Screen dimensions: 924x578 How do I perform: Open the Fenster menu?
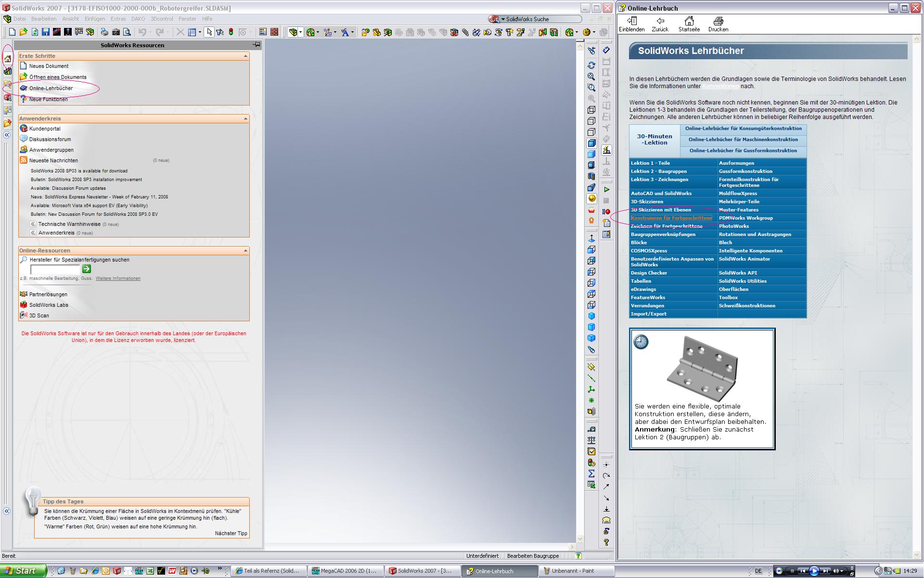click(x=187, y=19)
